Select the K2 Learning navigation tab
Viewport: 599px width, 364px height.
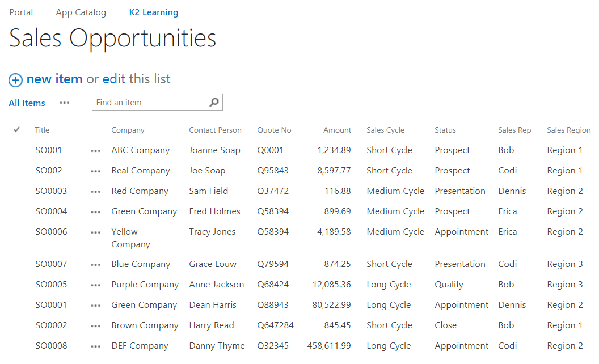point(153,12)
